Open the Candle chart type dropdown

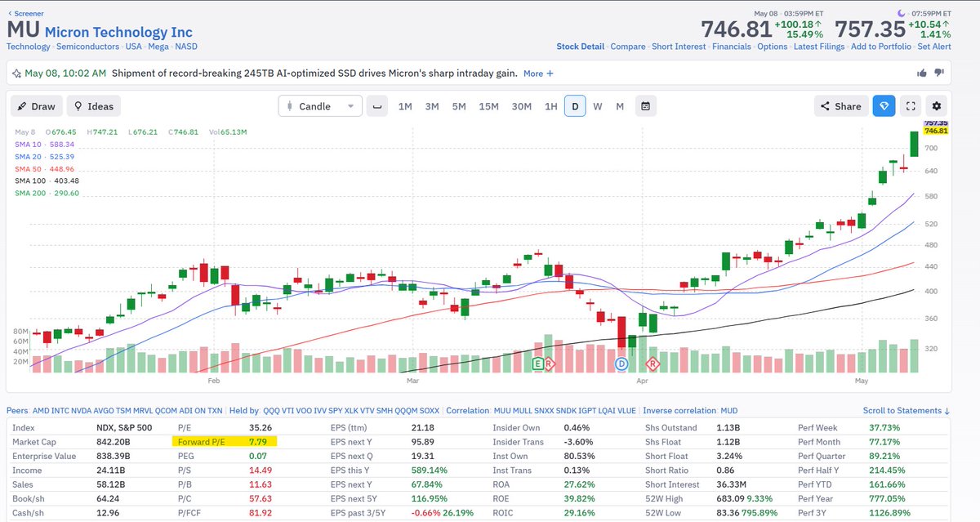(x=320, y=106)
